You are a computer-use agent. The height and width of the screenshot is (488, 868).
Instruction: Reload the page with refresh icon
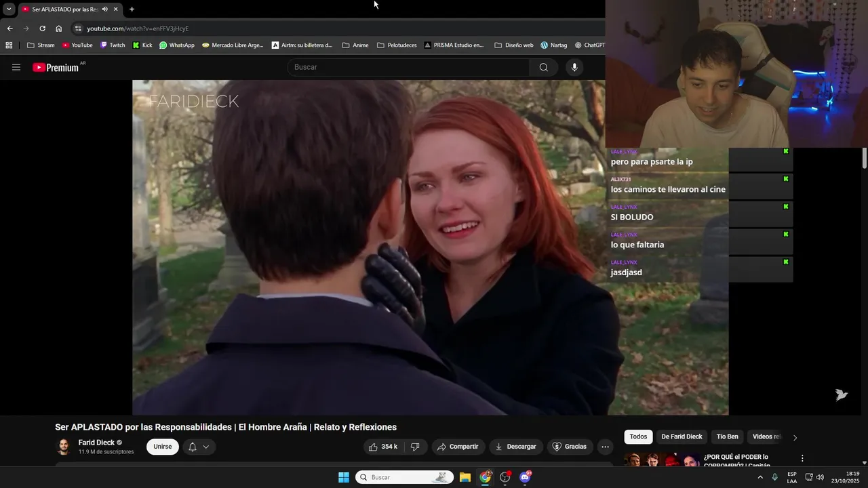42,28
